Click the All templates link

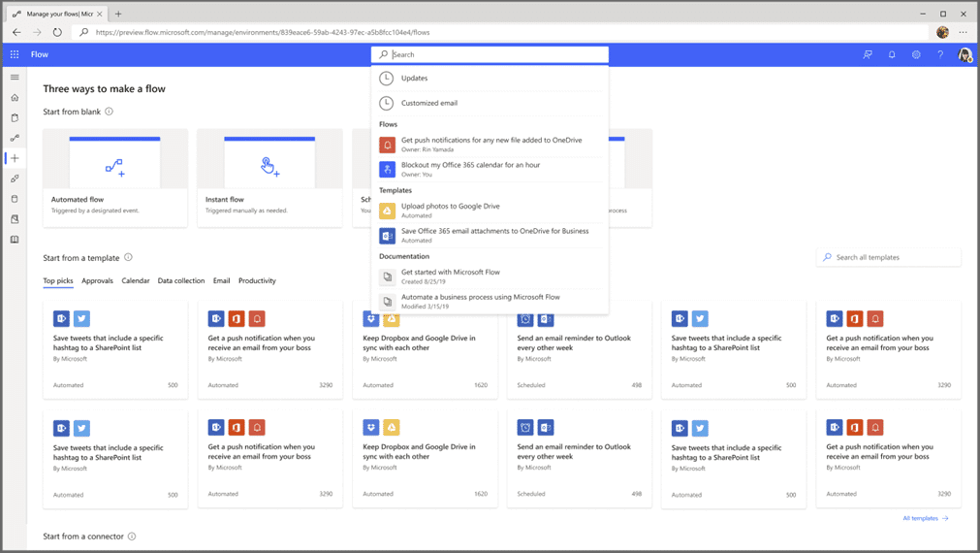(925, 518)
